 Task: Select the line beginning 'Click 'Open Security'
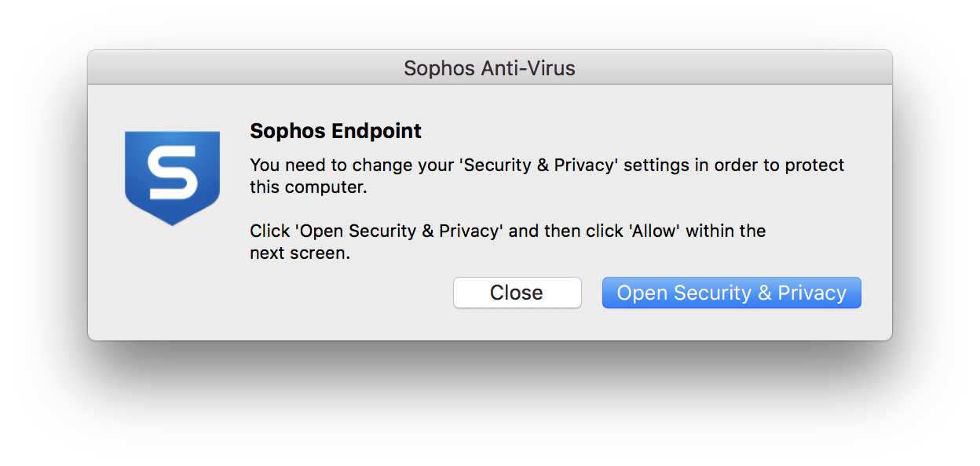coord(507,231)
